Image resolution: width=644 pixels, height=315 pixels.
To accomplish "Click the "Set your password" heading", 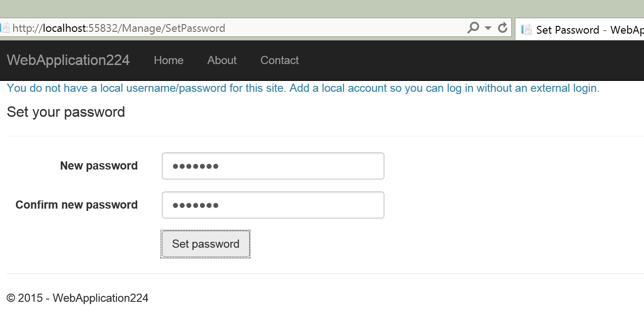I will pyautogui.click(x=66, y=112).
